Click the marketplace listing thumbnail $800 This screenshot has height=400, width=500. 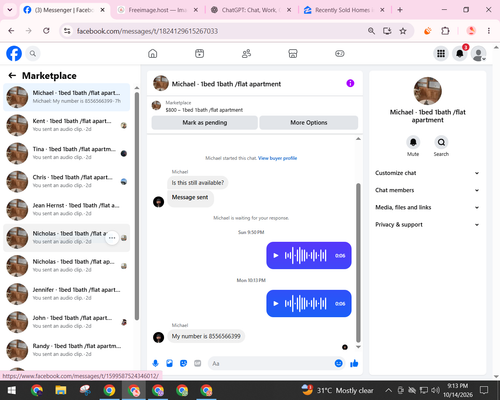[156, 106]
